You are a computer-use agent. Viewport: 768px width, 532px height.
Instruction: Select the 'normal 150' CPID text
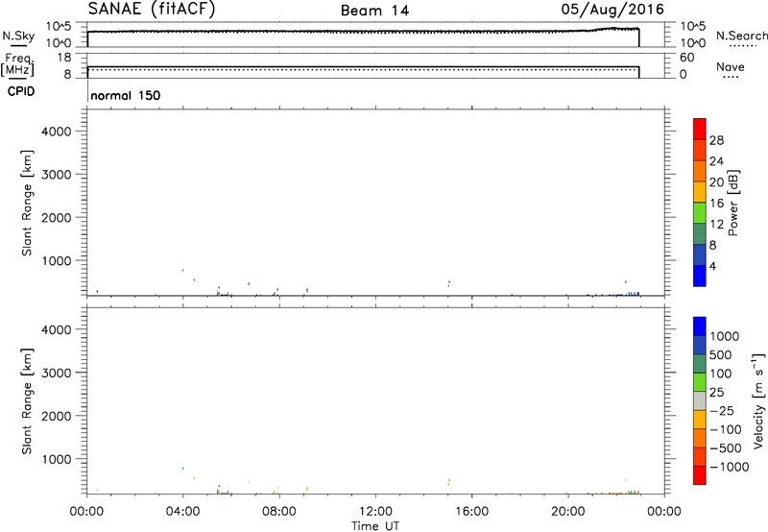pyautogui.click(x=126, y=95)
